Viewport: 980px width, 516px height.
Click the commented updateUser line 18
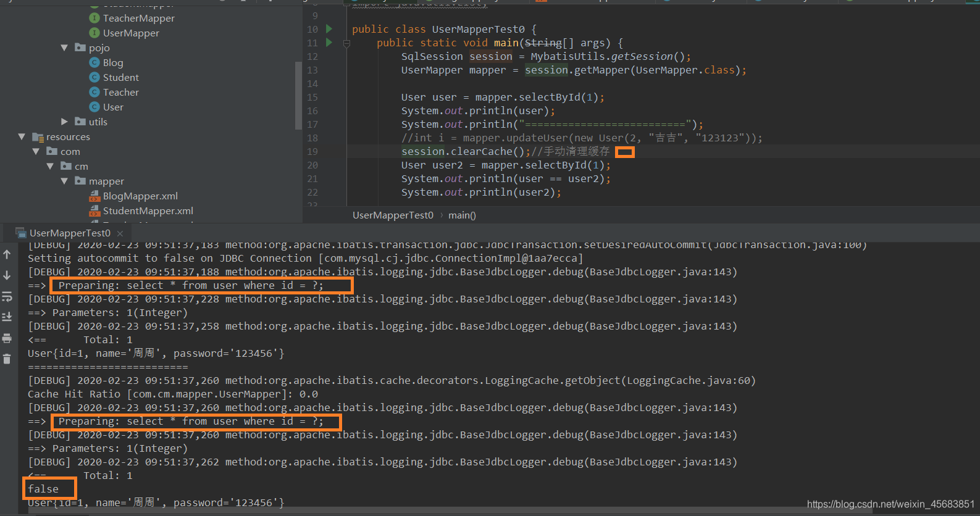click(582, 138)
